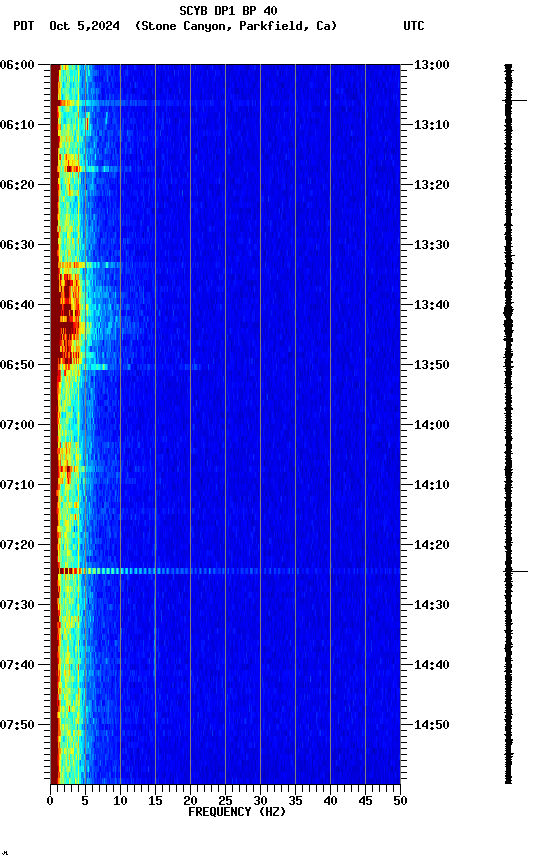The height and width of the screenshot is (864, 552).
Task: Click the strong red energy patch near 06:40
Action: pyautogui.click(x=69, y=320)
